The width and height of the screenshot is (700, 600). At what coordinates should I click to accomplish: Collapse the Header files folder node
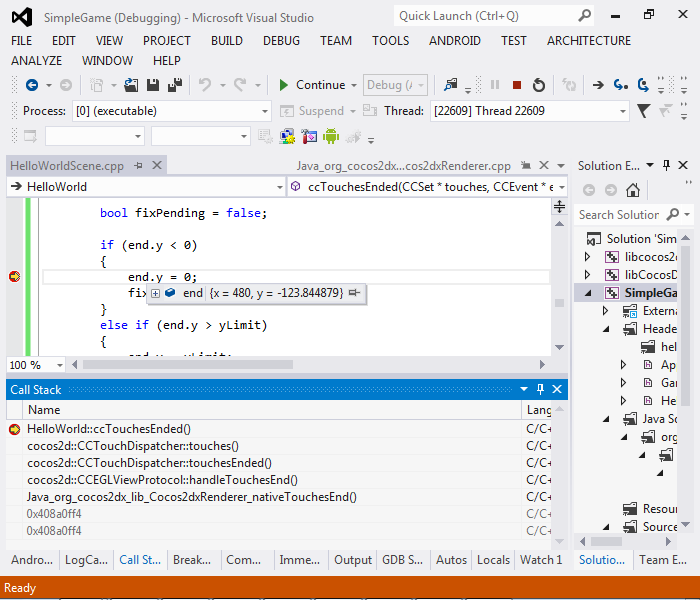coord(606,329)
